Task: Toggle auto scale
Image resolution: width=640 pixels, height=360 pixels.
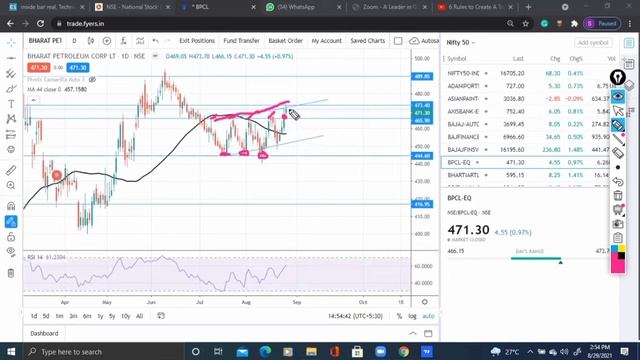Action: tap(428, 316)
